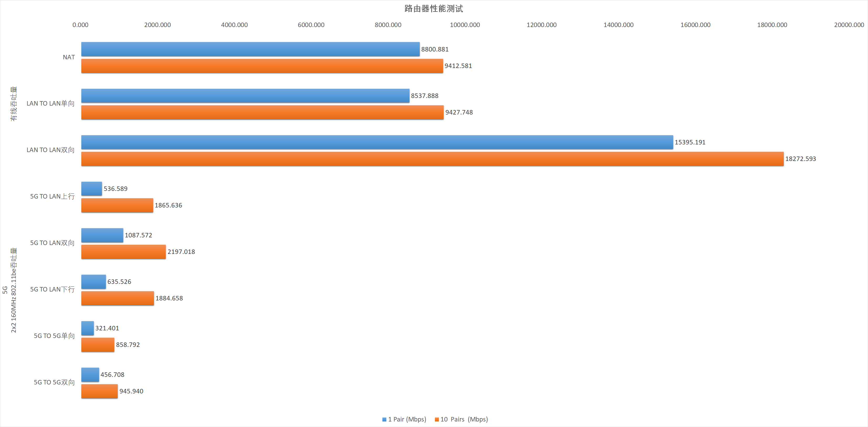
Task: Click the orange bar labeled 1865.636
Action: coord(117,205)
